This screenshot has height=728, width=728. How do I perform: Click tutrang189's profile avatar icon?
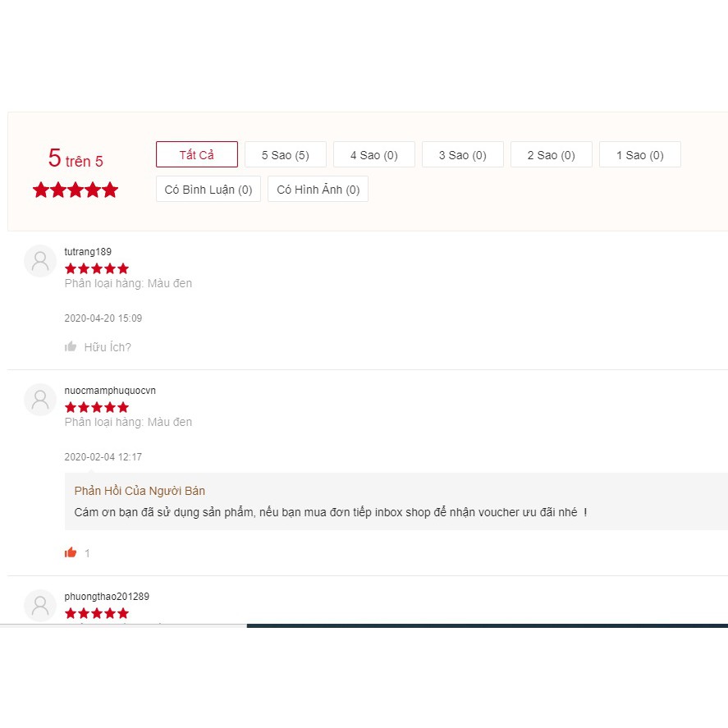coord(40,261)
